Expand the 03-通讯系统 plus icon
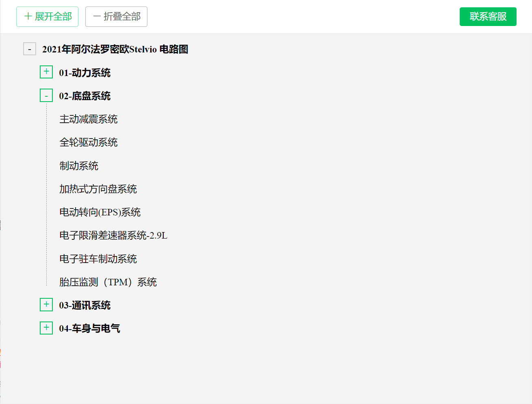This screenshot has height=404, width=532. click(46, 304)
